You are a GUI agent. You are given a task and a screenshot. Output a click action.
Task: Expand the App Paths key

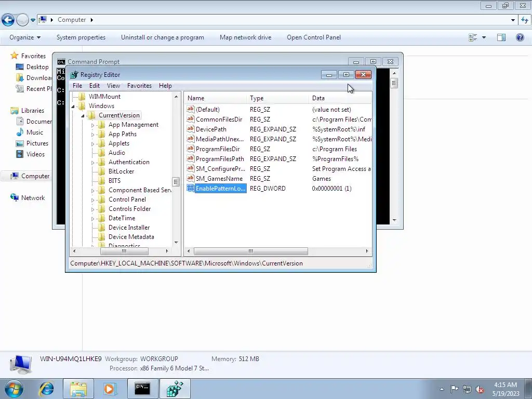coord(92,135)
